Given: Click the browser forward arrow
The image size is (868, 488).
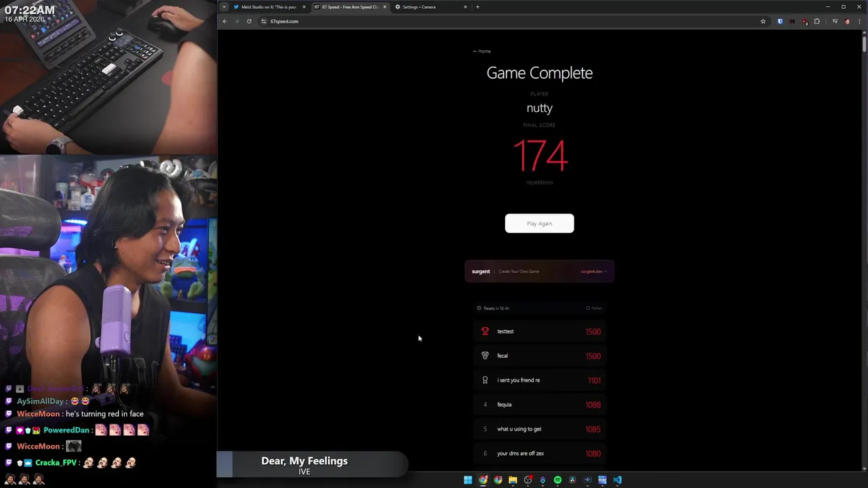Looking at the screenshot, I should [237, 21].
